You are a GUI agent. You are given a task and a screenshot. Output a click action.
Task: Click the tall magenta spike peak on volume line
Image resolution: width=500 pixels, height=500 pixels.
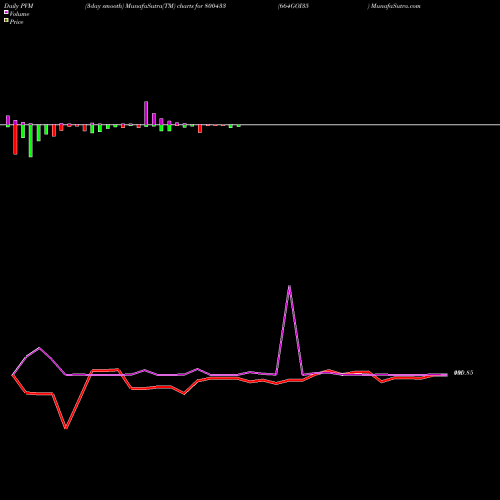coord(289,286)
